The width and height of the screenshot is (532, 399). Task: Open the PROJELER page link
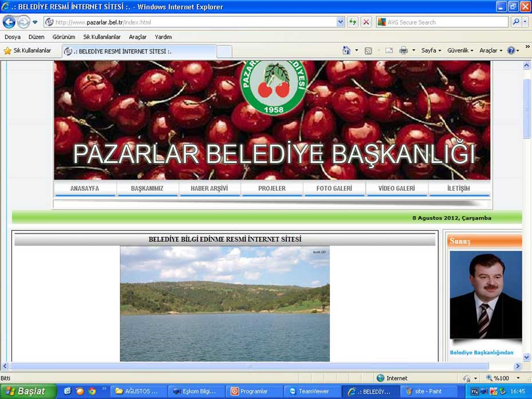coord(272,188)
